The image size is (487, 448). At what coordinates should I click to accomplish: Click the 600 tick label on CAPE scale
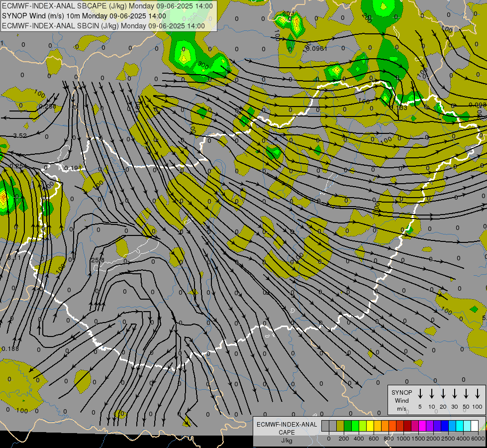(x=374, y=439)
